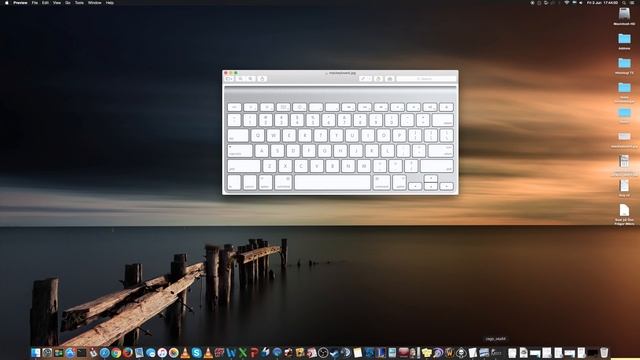Screen dimensions: 640x360
Task: Open the Wi-Fi status menu
Action: pyautogui.click(x=567, y=2)
